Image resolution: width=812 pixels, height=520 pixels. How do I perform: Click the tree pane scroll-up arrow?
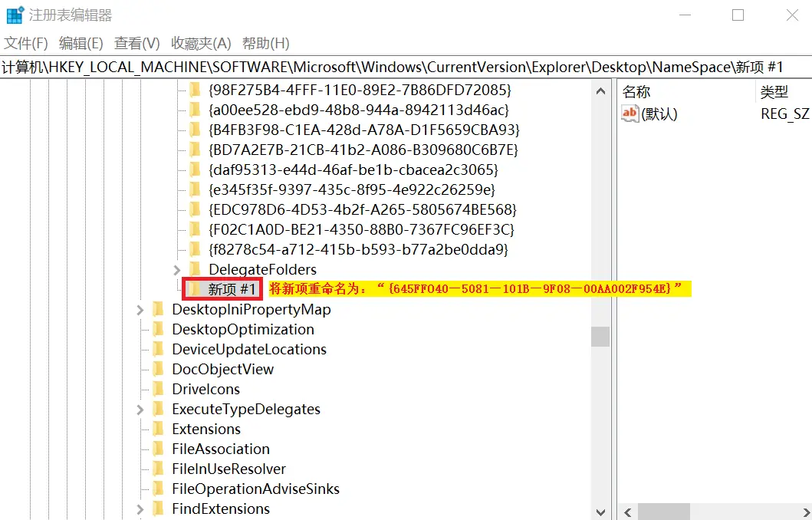(600, 91)
